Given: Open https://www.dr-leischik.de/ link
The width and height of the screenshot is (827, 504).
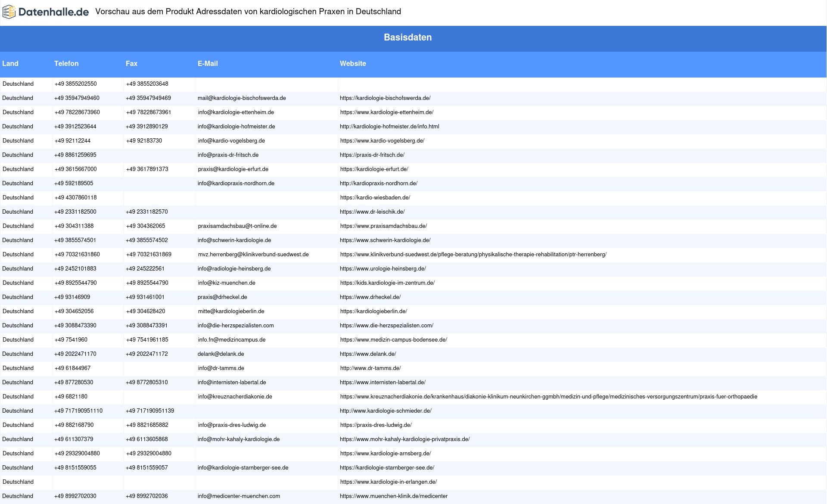Looking at the screenshot, I should [372, 212].
